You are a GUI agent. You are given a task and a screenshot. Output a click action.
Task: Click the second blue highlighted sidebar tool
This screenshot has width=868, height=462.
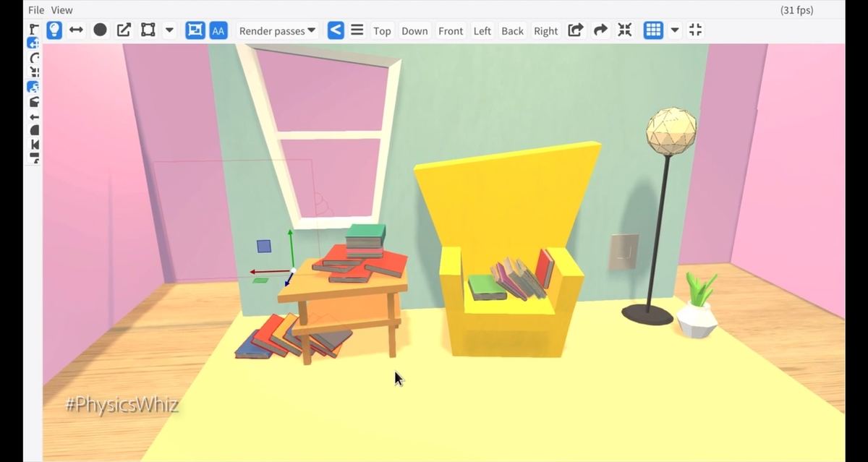point(34,87)
